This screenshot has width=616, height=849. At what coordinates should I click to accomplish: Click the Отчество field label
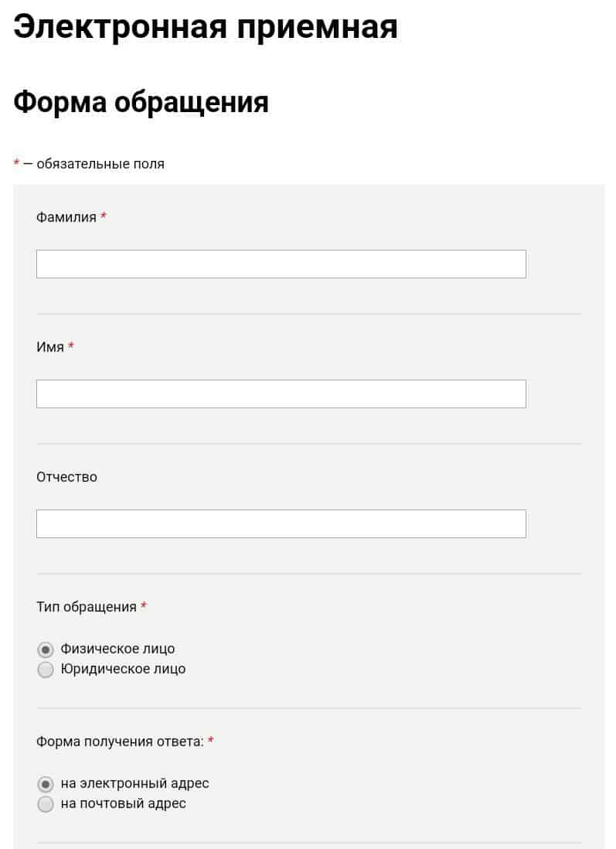(x=66, y=477)
